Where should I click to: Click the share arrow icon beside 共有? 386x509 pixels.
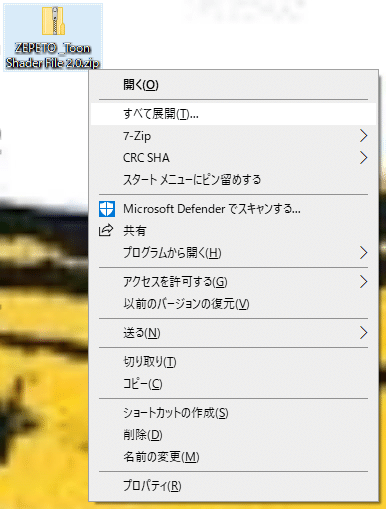tap(106, 231)
